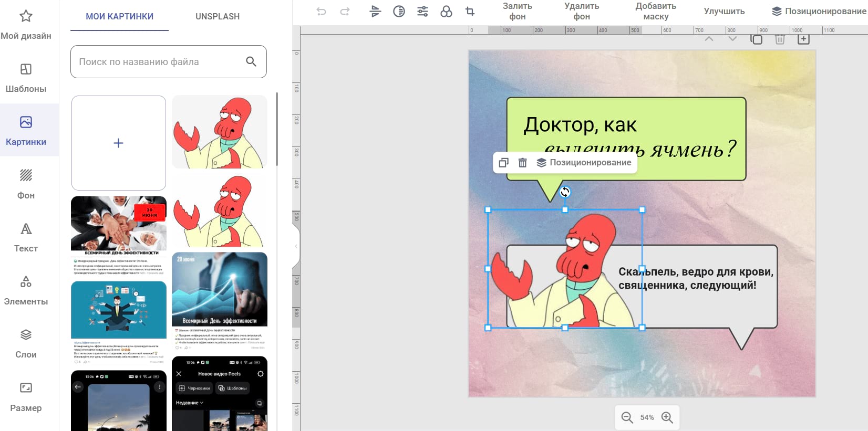This screenshot has height=431, width=868.
Task: Zoom out the canvas
Action: tap(627, 417)
